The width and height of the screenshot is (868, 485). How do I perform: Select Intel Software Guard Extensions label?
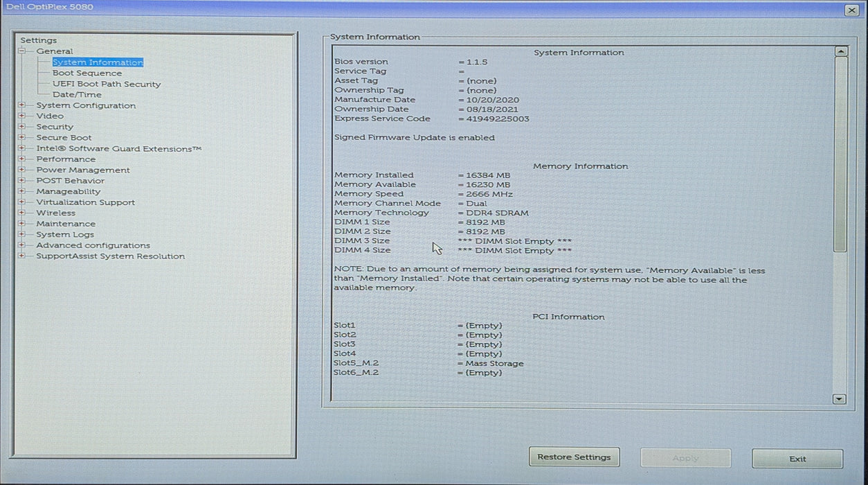pos(119,148)
